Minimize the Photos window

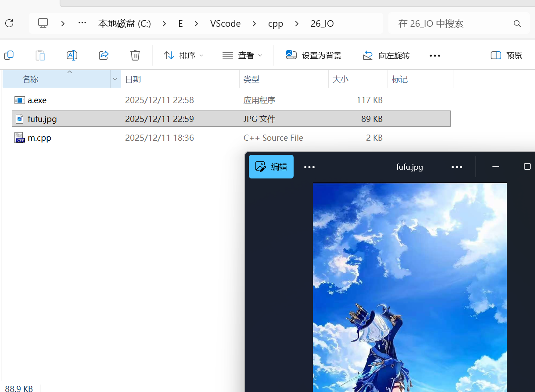[496, 167]
